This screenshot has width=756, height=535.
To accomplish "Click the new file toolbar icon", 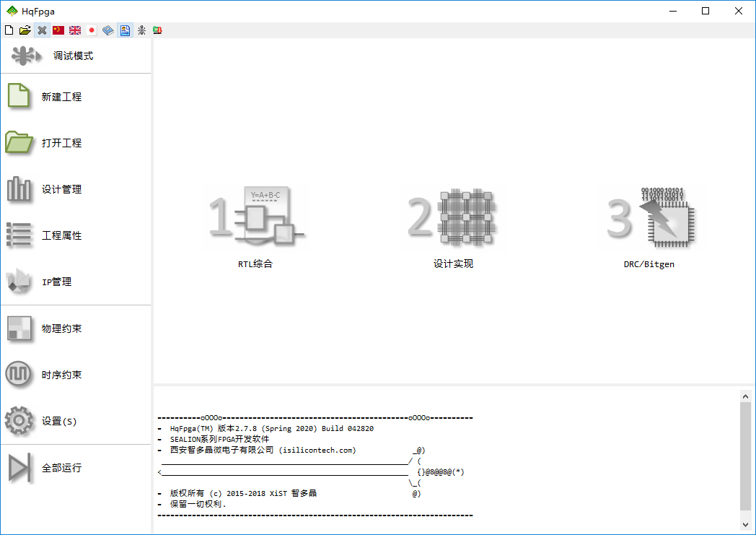I will (x=9, y=30).
